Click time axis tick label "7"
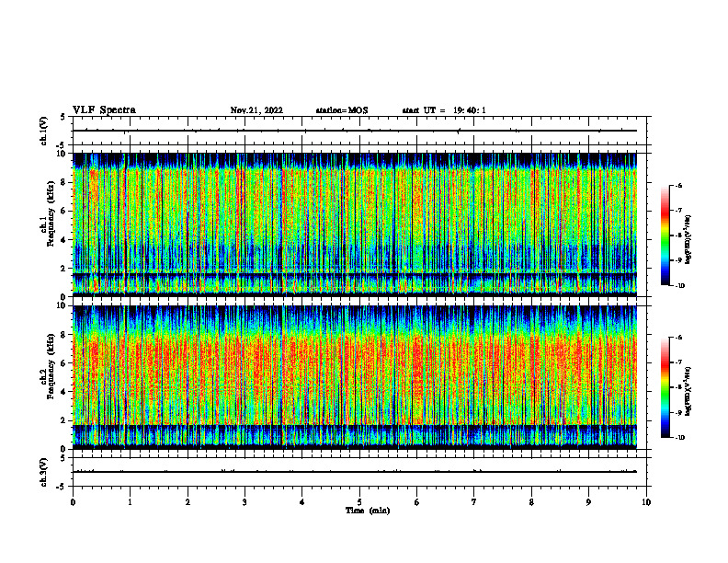This screenshot has height=563, width=728. coord(474,502)
